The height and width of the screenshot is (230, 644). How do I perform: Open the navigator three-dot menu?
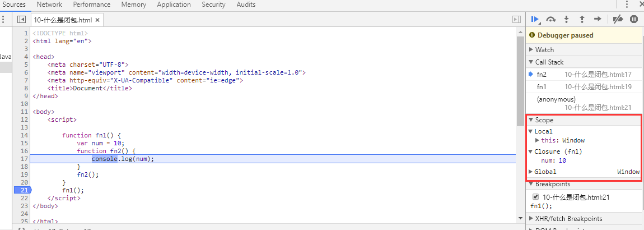click(3, 20)
